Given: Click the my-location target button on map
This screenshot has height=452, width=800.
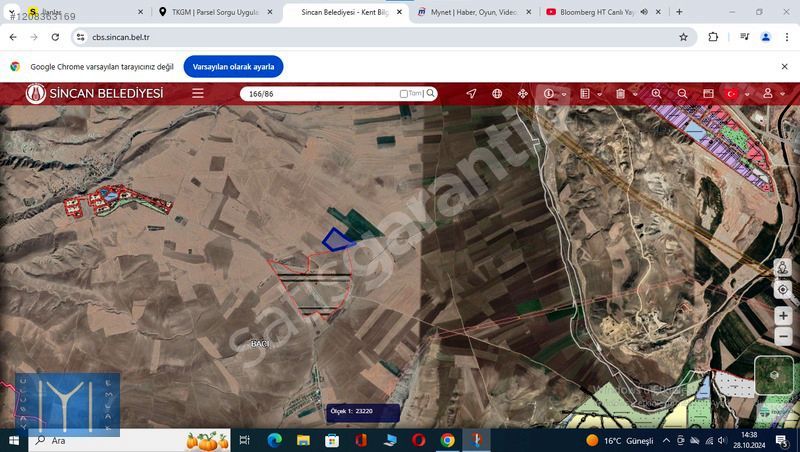Looking at the screenshot, I should click(x=783, y=290).
